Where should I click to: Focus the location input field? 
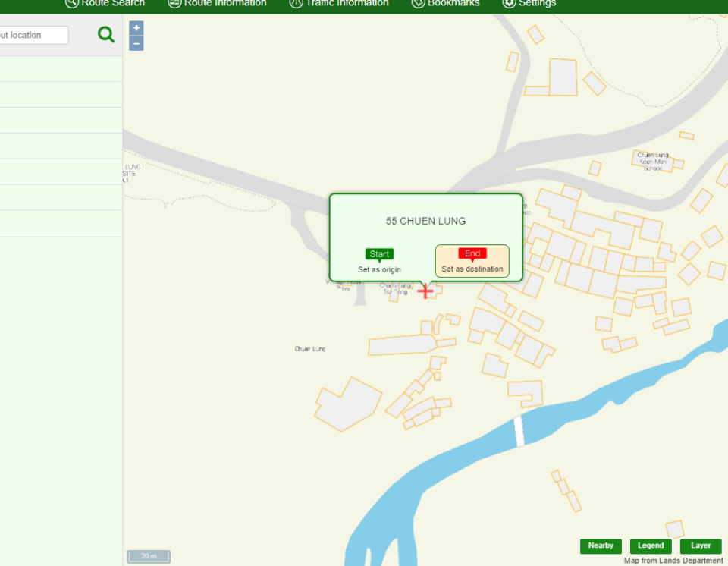(32, 35)
